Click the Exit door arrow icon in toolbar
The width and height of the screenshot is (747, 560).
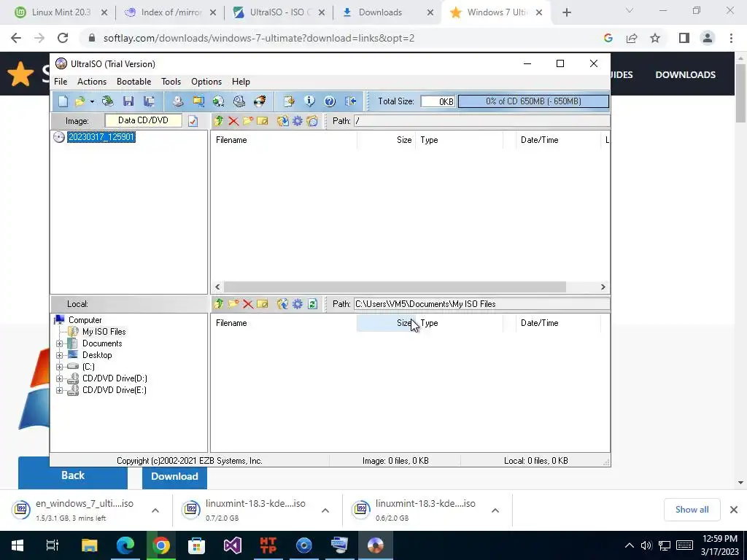click(351, 101)
